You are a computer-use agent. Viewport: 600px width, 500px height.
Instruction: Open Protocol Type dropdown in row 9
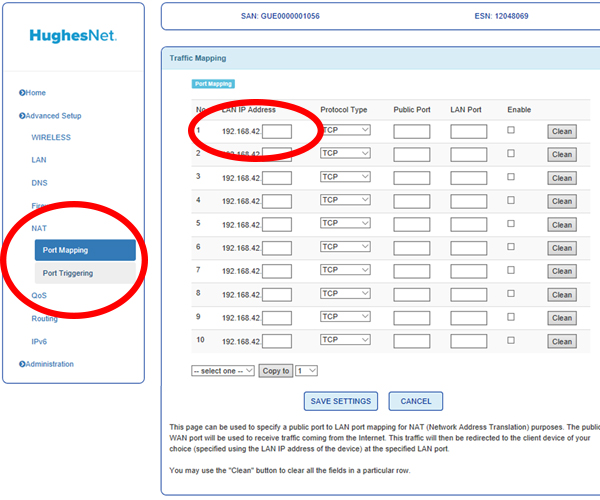click(x=345, y=317)
